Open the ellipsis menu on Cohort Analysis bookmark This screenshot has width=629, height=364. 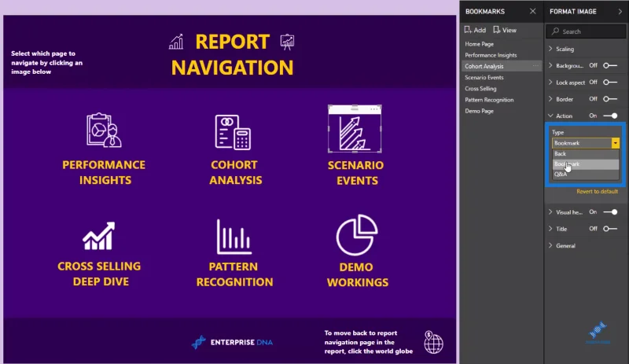[x=535, y=66]
